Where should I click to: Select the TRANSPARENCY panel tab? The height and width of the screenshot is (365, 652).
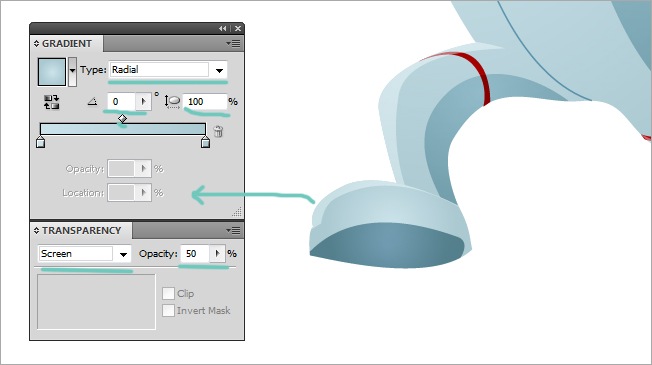tap(81, 230)
